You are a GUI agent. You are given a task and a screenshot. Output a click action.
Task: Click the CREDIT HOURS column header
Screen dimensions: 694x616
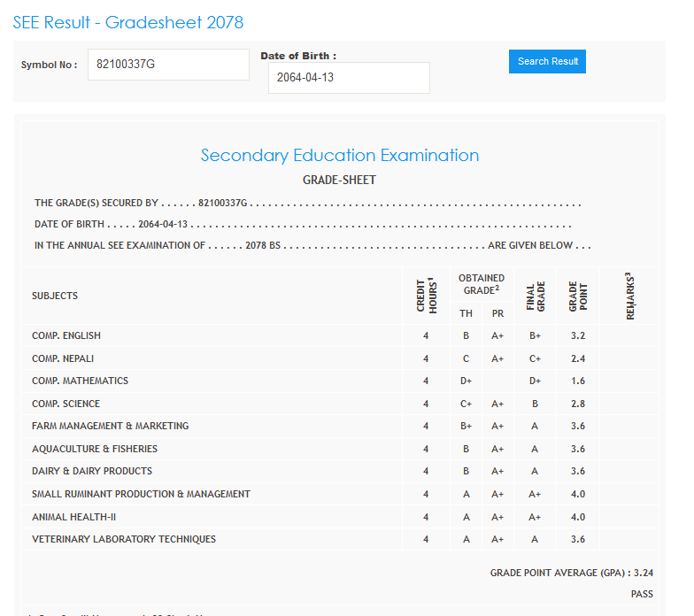[x=426, y=296]
